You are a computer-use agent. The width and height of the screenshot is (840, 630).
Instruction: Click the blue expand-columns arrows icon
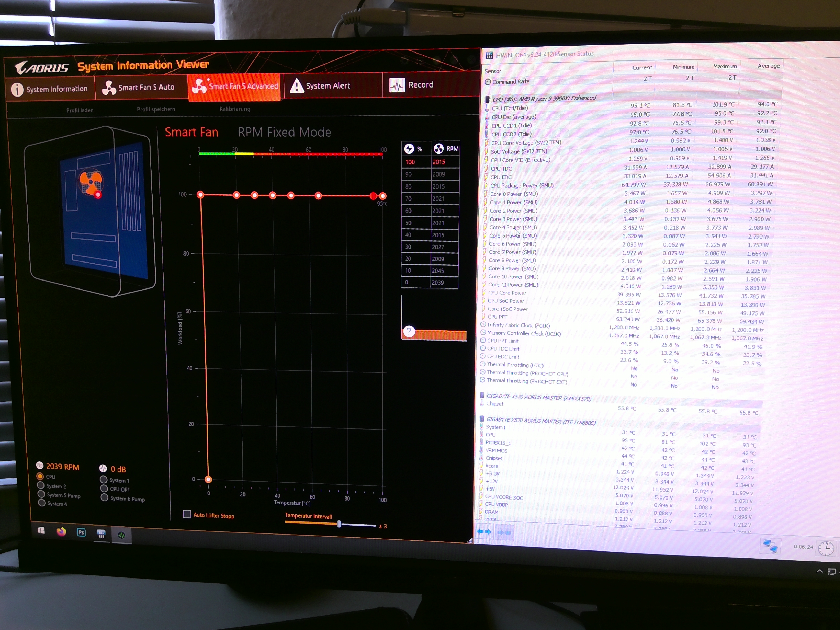484,532
